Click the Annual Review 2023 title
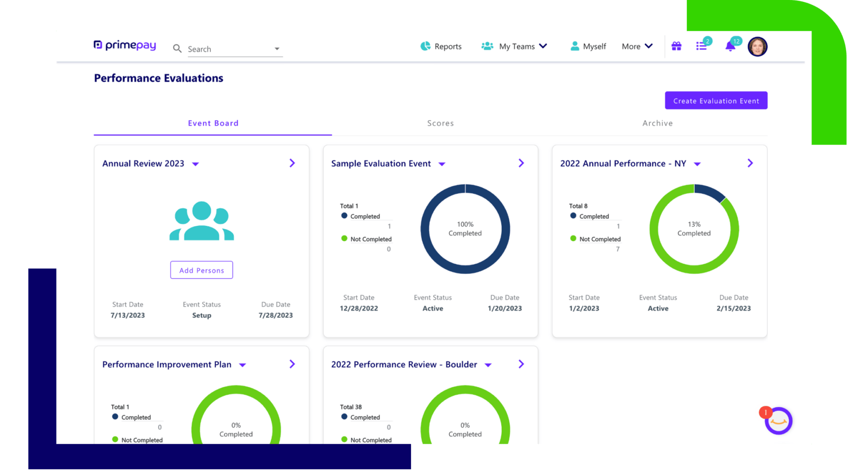The image size is (868, 475). (143, 163)
